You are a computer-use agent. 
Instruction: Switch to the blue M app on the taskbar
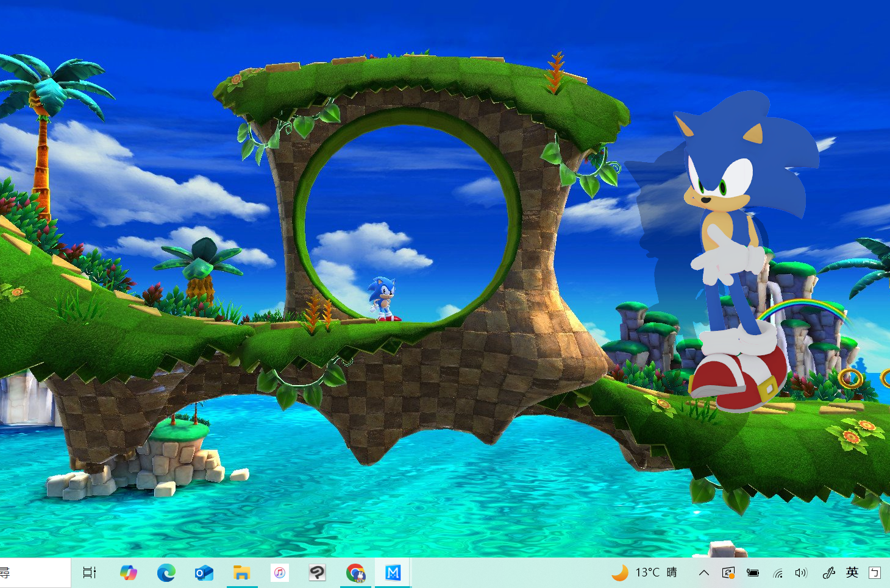[x=393, y=573]
